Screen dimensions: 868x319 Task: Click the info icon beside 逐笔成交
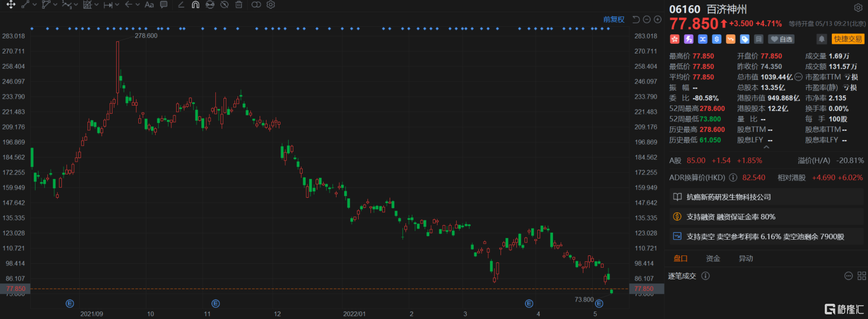(705, 276)
